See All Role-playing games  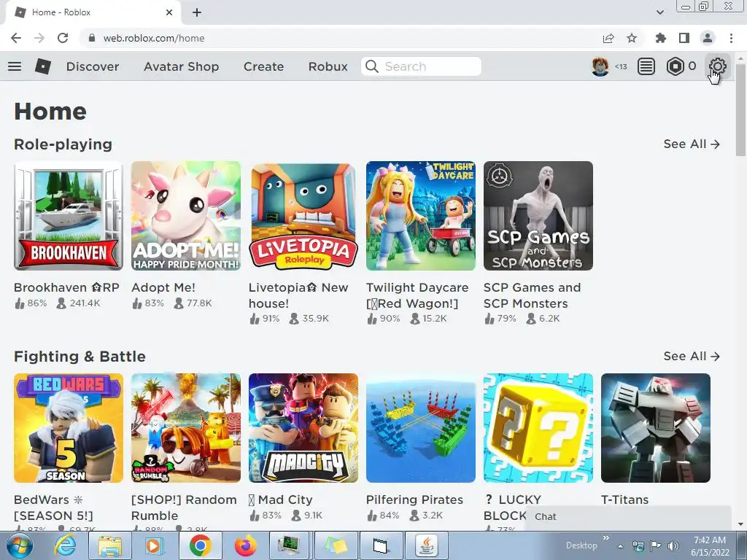click(692, 144)
